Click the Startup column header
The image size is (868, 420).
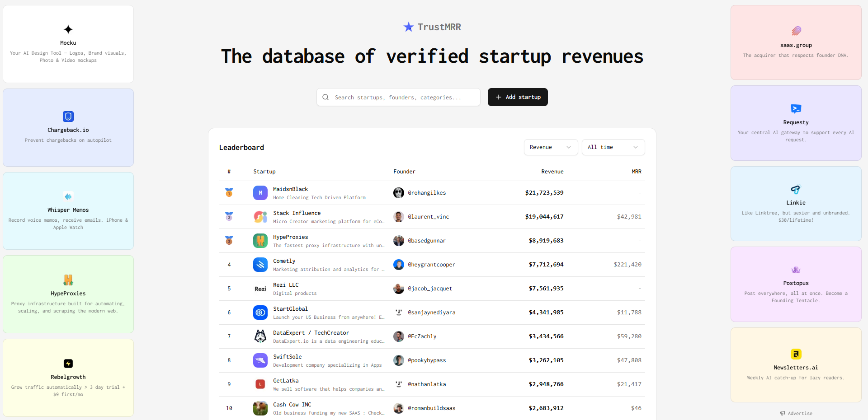pos(264,172)
